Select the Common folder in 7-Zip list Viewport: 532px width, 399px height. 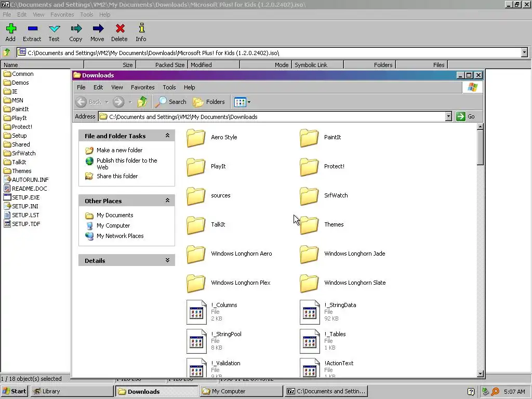19,74
